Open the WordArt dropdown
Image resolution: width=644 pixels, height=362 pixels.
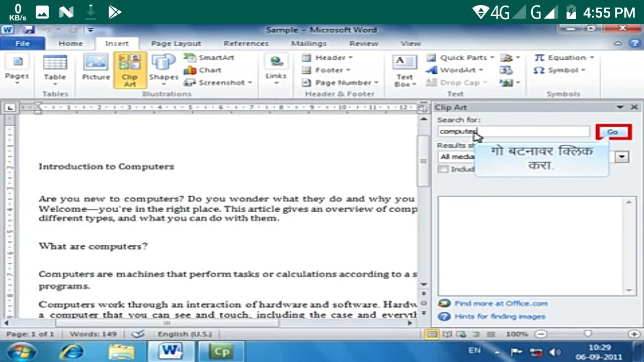tap(454, 70)
